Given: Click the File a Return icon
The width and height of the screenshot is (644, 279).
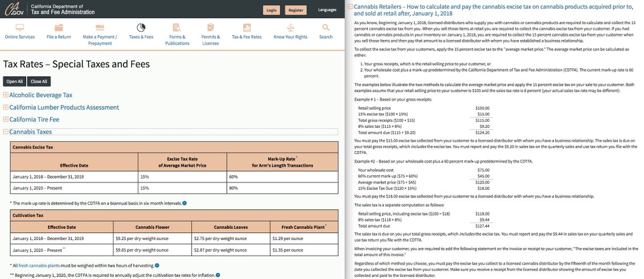Looking at the screenshot, I should 58,27.
